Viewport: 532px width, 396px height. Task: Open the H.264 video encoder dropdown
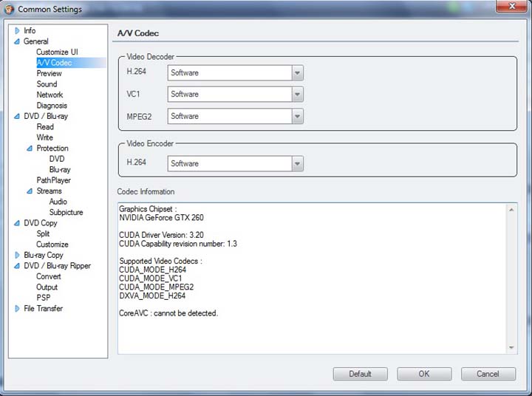[x=297, y=163]
